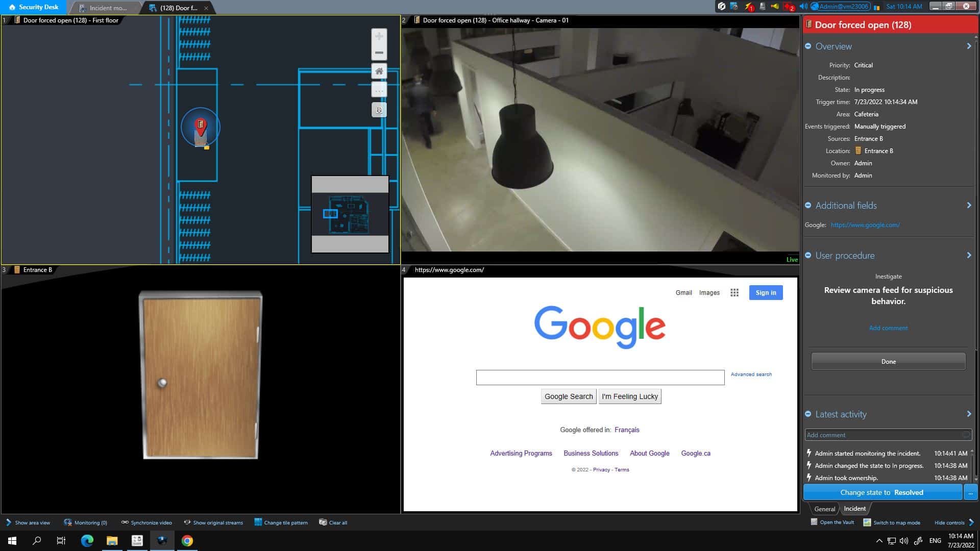Open the map ellipsis options menu

379,90
